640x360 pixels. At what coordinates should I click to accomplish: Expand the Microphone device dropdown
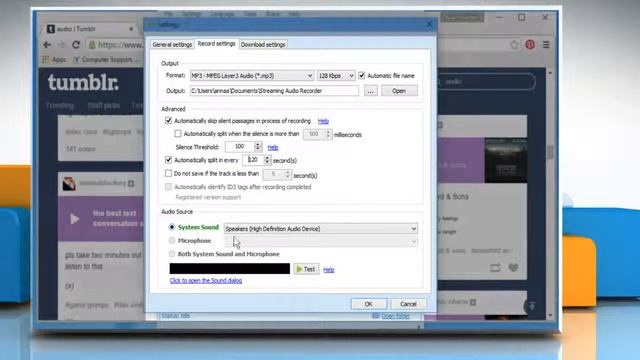click(x=321, y=242)
